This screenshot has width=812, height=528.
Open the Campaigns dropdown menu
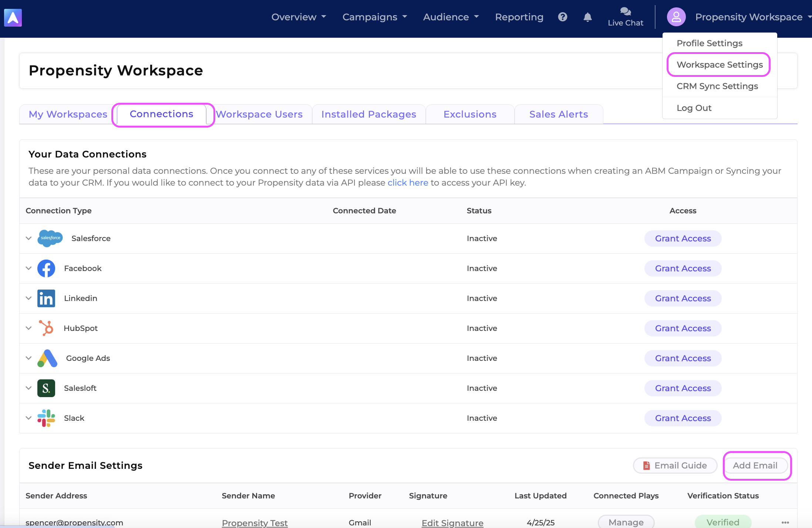click(374, 17)
